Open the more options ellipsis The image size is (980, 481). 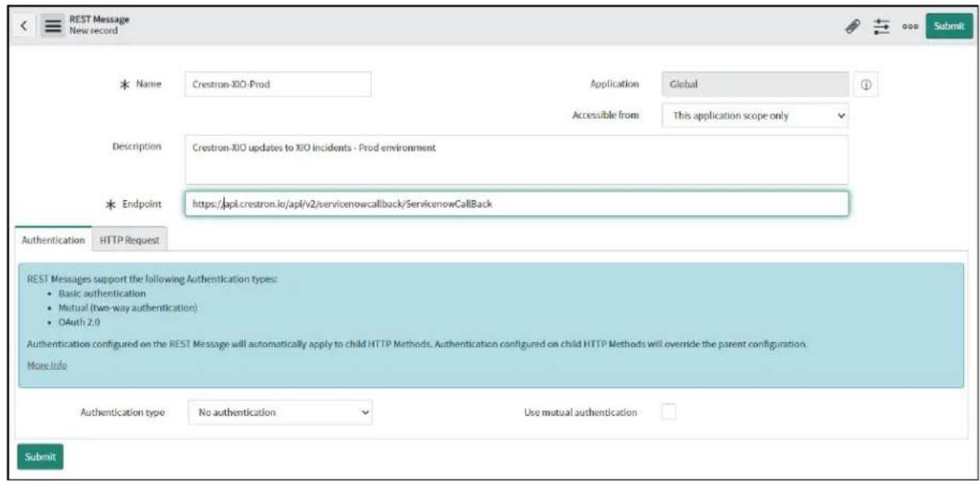pos(910,27)
